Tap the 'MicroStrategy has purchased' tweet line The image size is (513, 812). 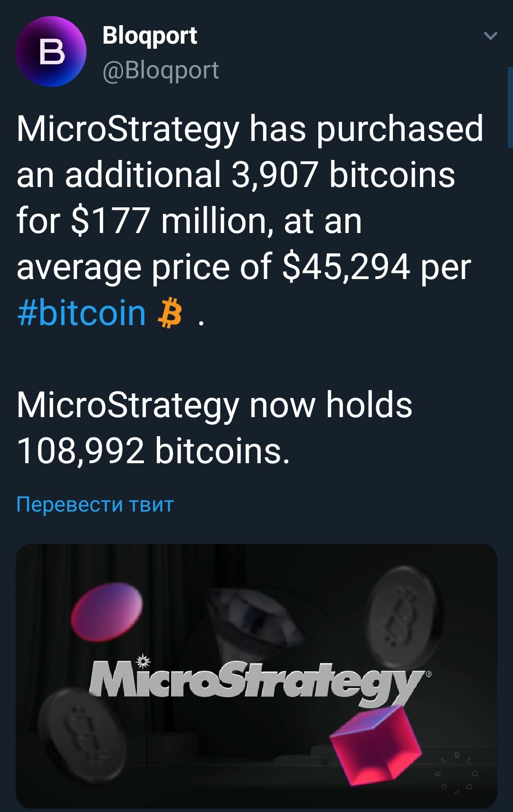[250, 129]
